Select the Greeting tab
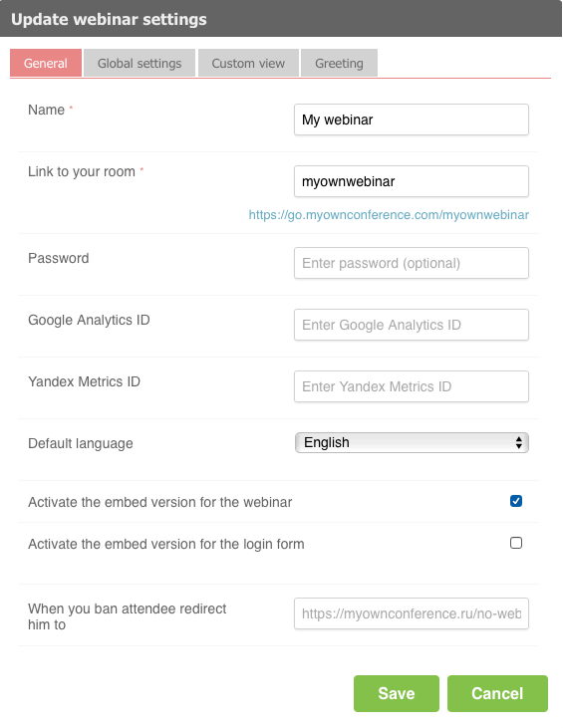Image resolution: width=563 pixels, height=728 pixels. click(x=339, y=63)
